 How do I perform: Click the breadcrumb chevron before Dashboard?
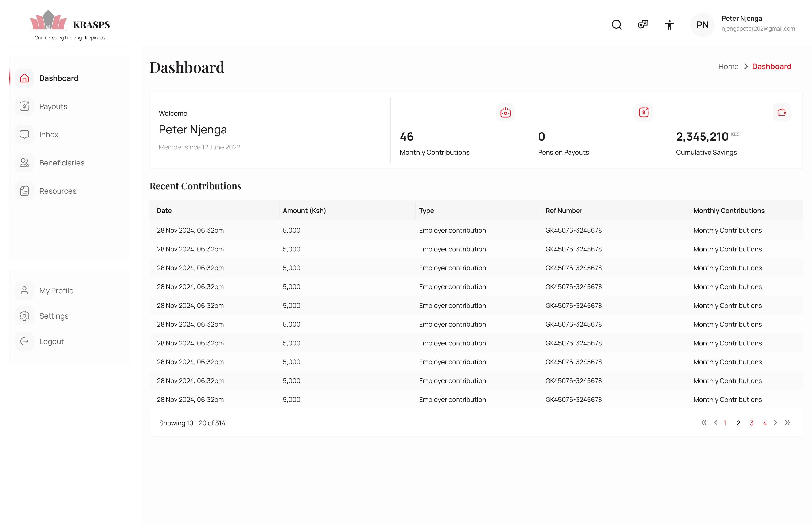click(x=746, y=66)
